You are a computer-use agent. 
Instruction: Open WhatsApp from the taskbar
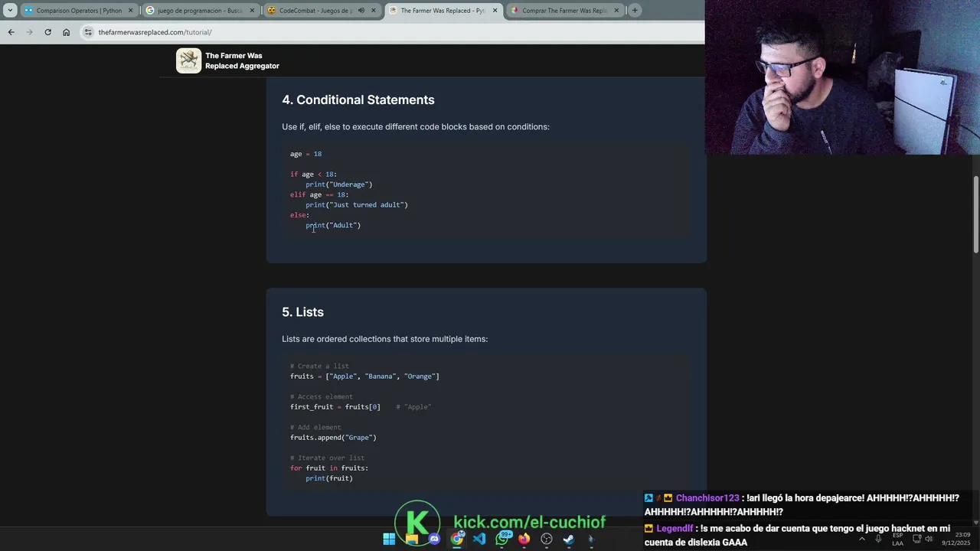pos(502,539)
